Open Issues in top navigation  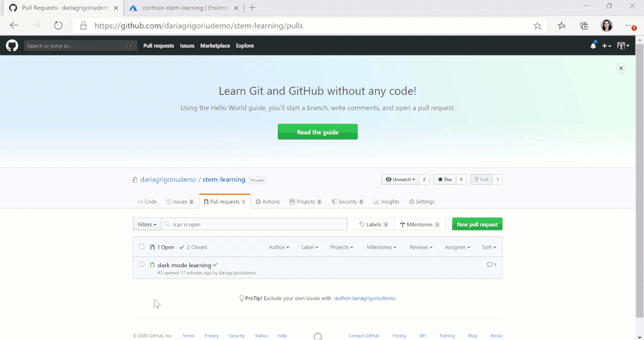(x=187, y=46)
